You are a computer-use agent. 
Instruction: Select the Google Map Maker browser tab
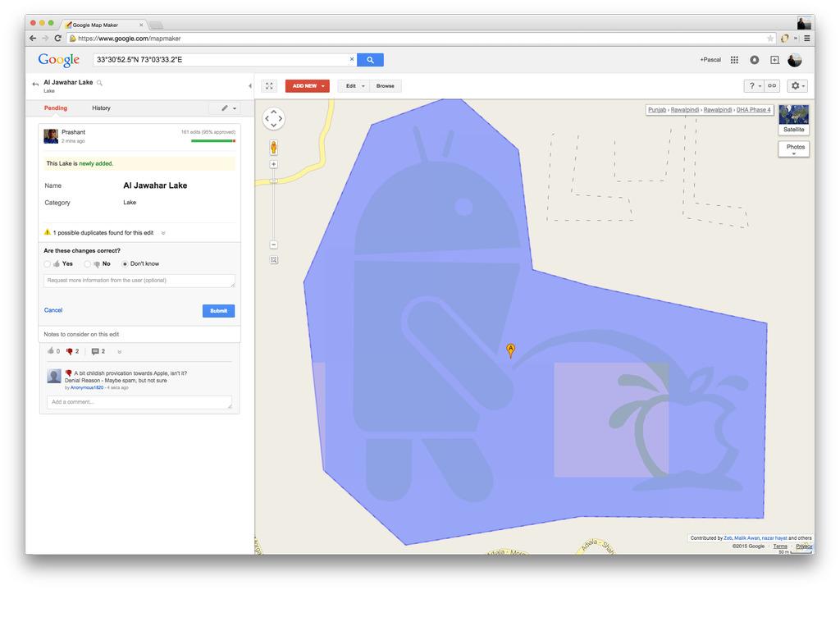(104, 25)
